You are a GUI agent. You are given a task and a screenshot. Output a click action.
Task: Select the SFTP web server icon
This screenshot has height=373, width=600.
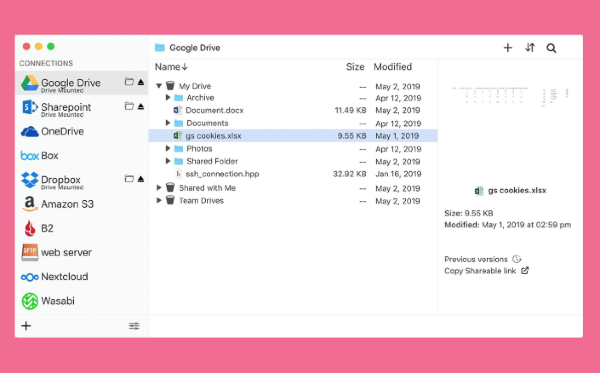(x=29, y=252)
